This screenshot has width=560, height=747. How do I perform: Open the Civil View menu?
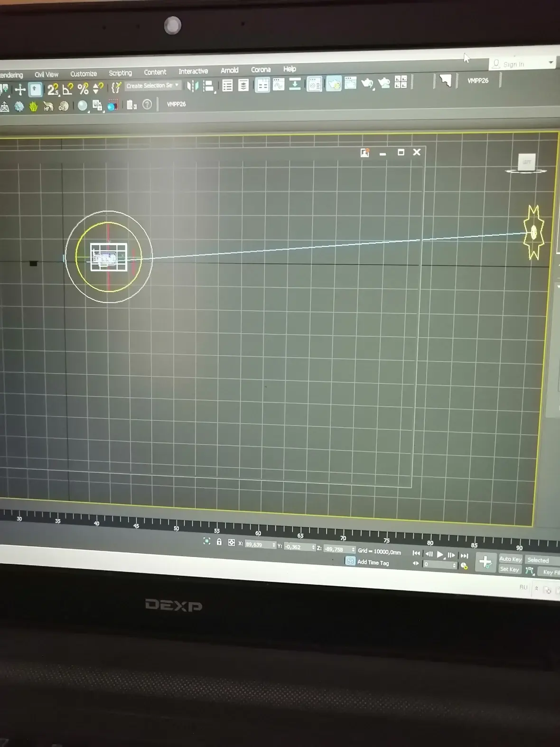pos(46,75)
